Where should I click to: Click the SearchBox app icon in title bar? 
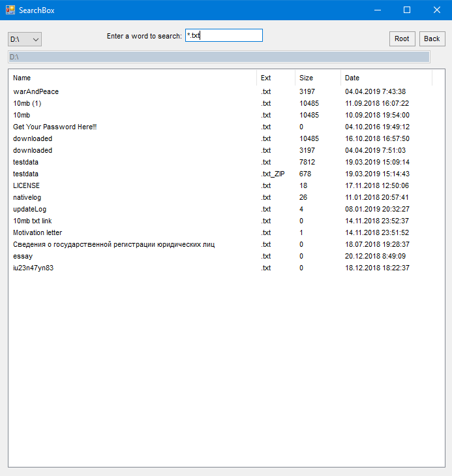tap(10, 10)
